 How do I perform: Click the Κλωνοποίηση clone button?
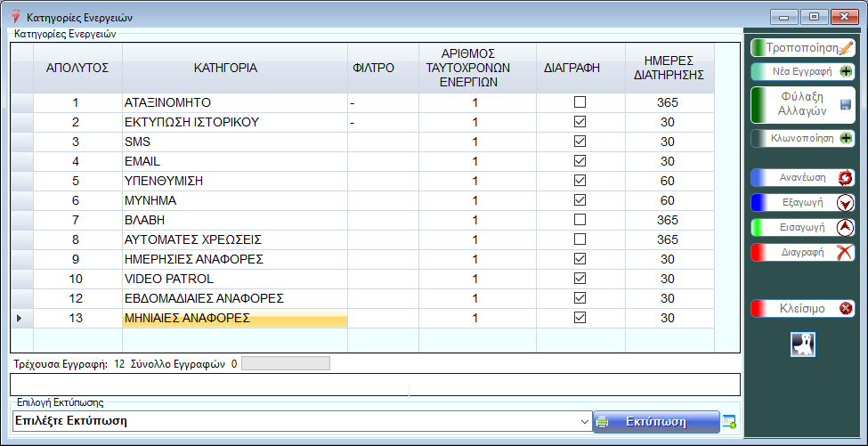[x=803, y=138]
